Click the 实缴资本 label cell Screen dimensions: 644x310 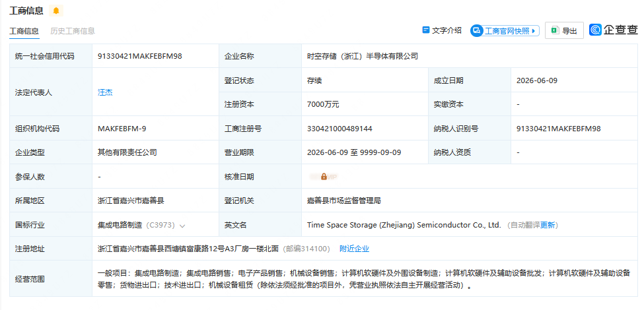coord(470,104)
